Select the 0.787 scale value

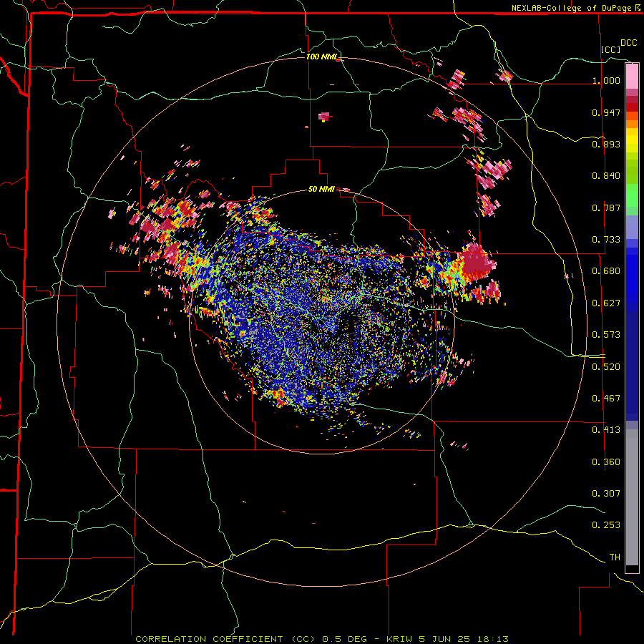pos(606,208)
